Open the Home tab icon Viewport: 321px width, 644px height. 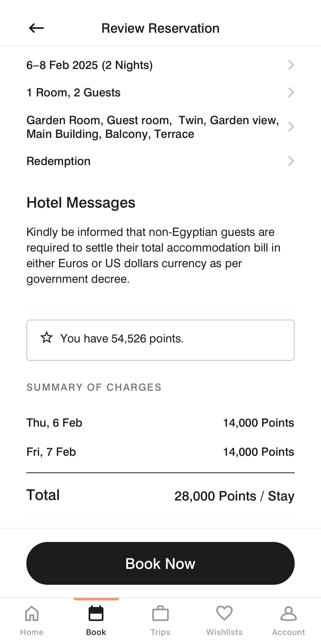[x=32, y=613]
